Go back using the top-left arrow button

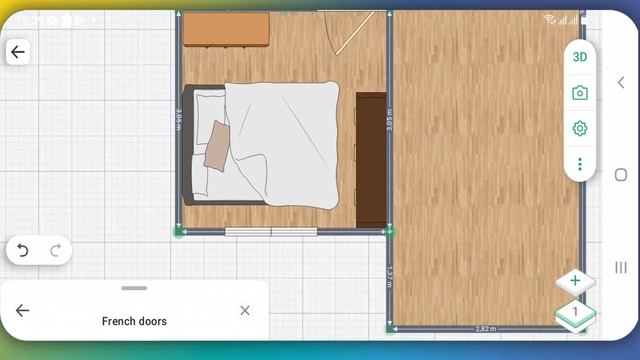[x=18, y=52]
